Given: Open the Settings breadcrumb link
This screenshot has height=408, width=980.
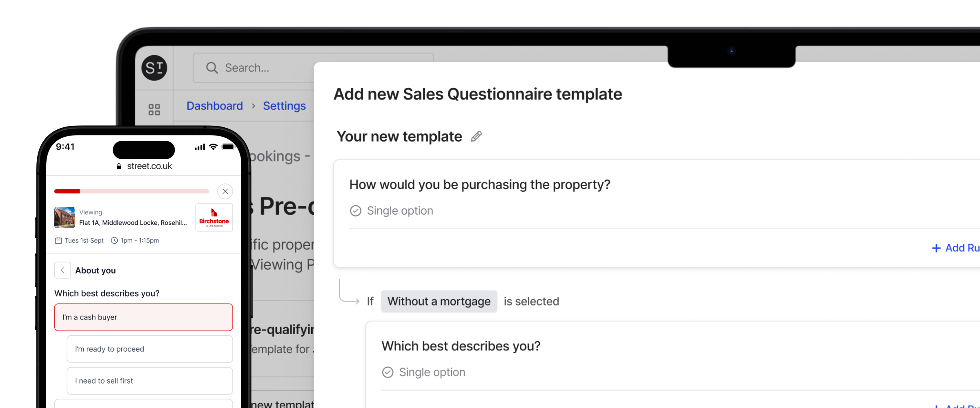Looking at the screenshot, I should coord(284,106).
